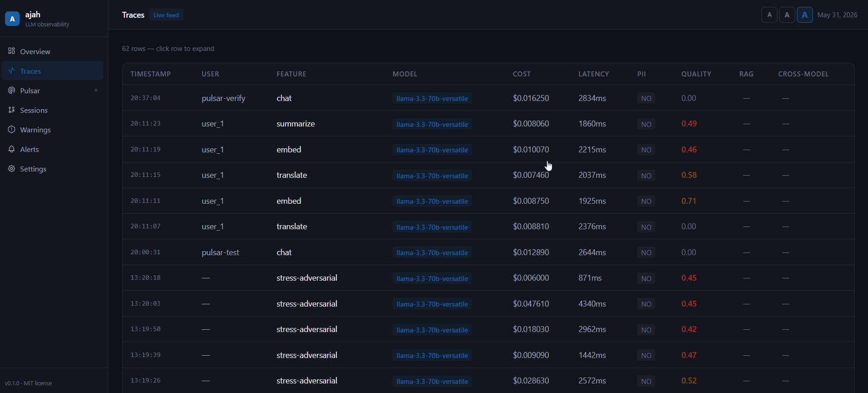The width and height of the screenshot is (868, 393).
Task: Expand the 20:11:07 translate row
Action: 488,227
